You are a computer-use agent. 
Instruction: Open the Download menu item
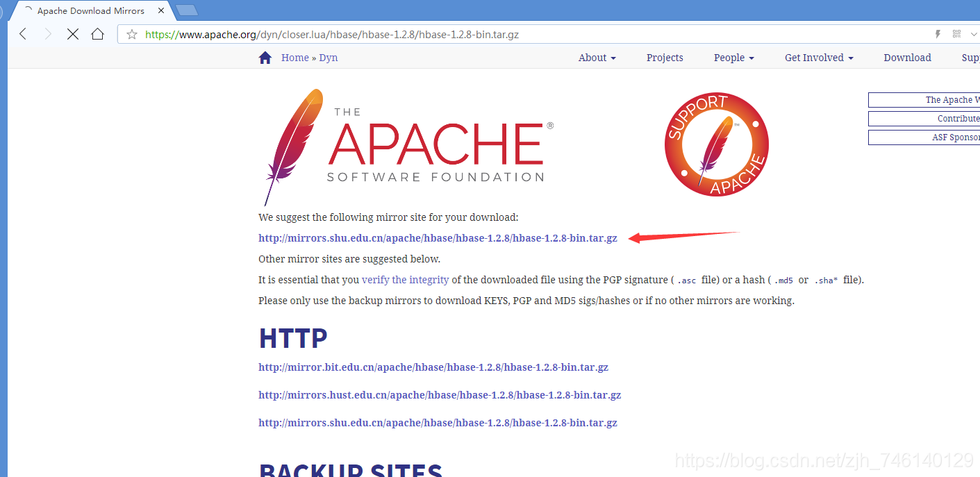tap(907, 58)
